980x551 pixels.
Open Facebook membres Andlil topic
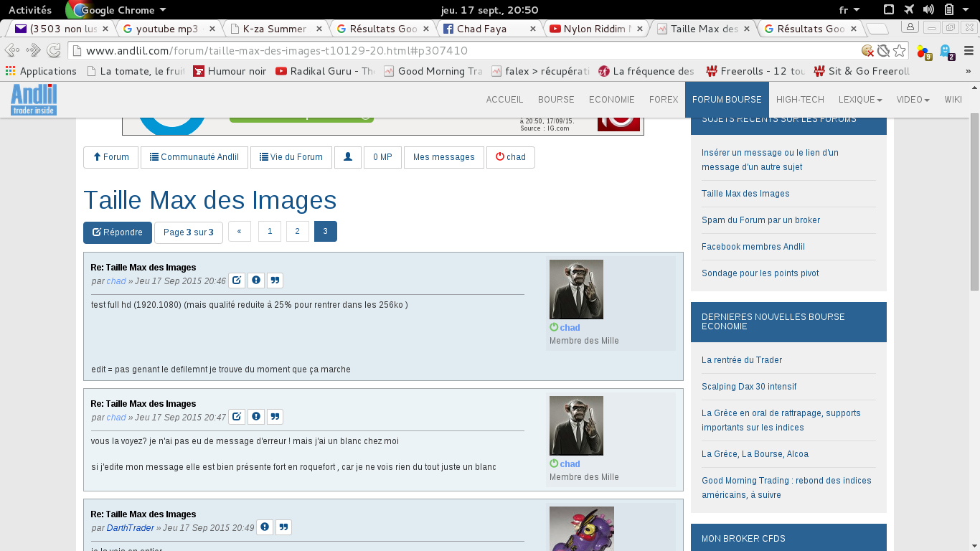pyautogui.click(x=753, y=247)
